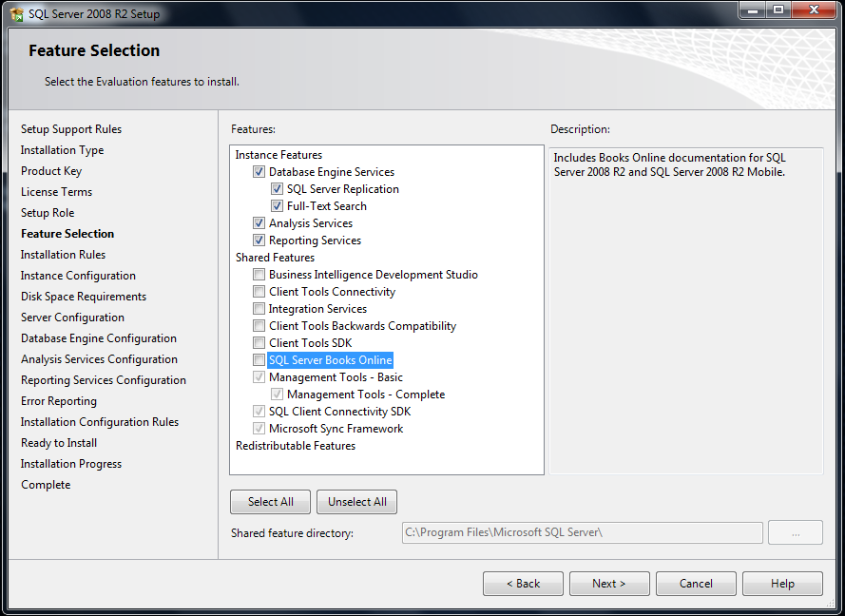This screenshot has width=845, height=616.
Task: Select Analysis Services Configuration step
Action: point(99,359)
